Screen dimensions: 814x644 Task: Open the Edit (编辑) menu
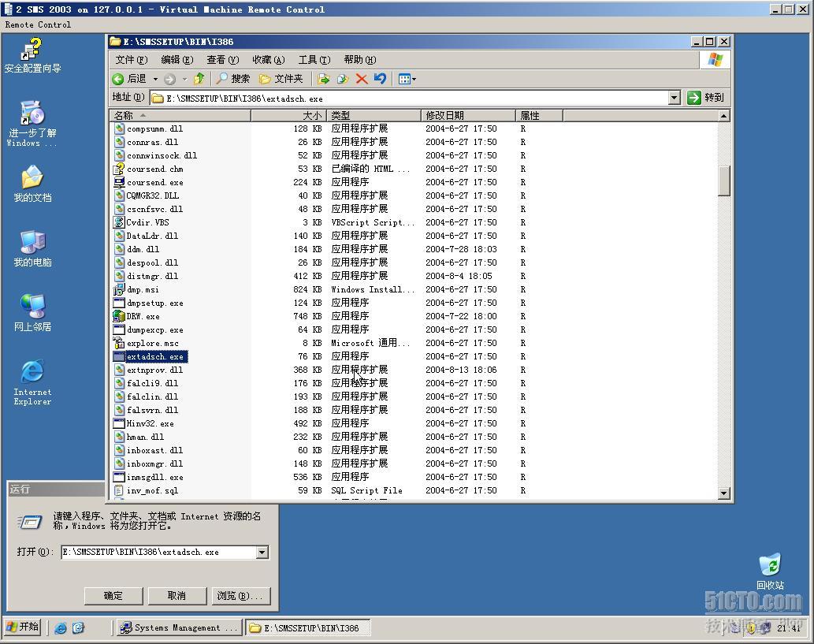pyautogui.click(x=177, y=60)
